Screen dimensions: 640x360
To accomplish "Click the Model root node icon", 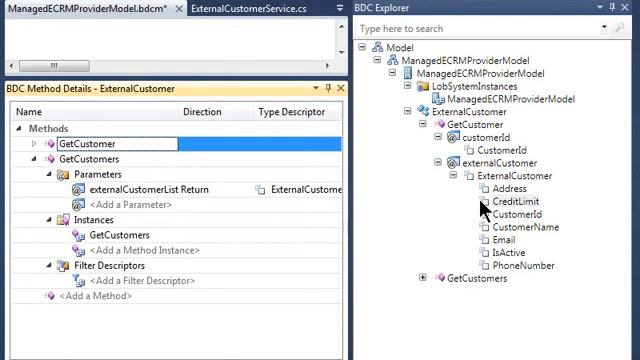I will pyautogui.click(x=377, y=47).
